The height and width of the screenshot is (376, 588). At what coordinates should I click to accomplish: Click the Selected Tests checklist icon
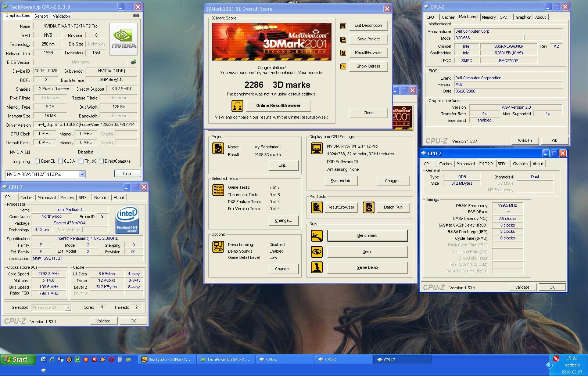[x=218, y=190]
